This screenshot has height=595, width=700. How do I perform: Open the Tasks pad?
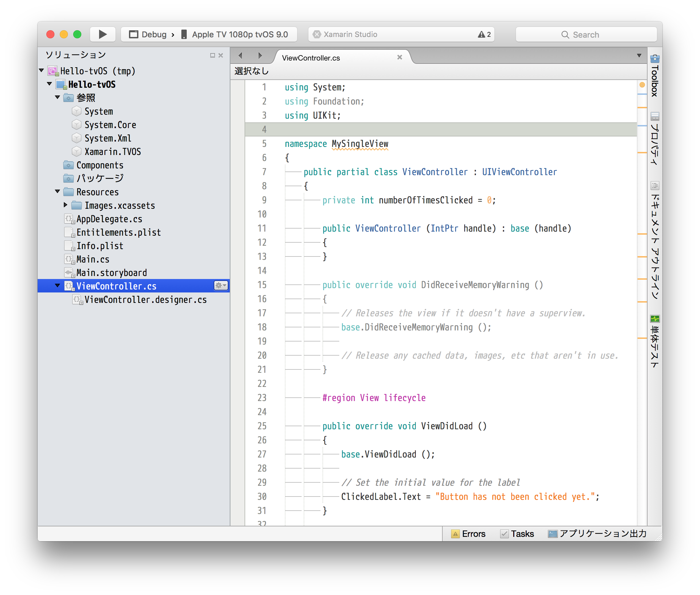click(517, 533)
